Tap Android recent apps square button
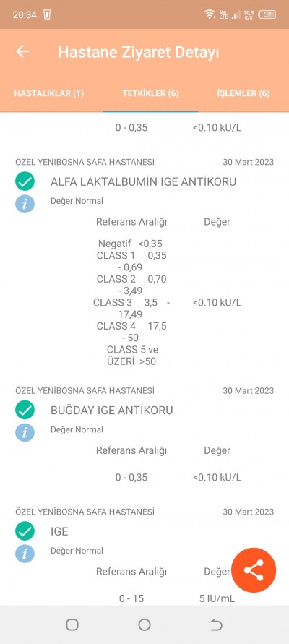The width and height of the screenshot is (289, 644). coord(72,624)
